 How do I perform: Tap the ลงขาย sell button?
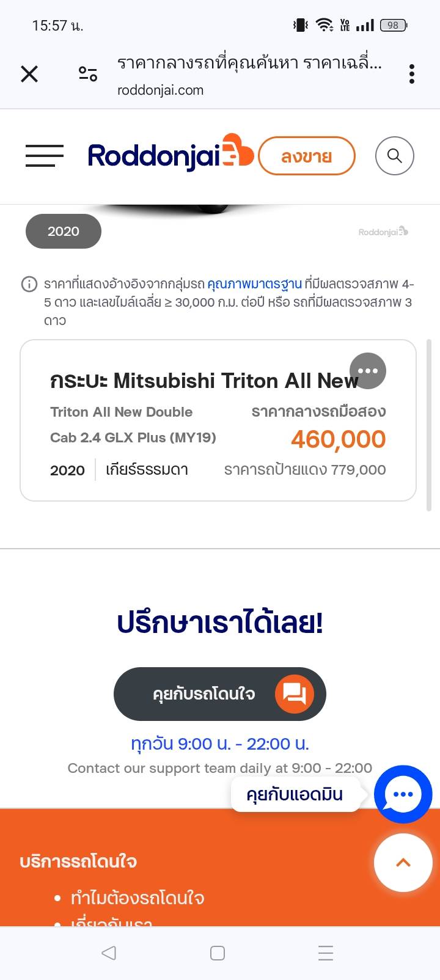click(307, 156)
